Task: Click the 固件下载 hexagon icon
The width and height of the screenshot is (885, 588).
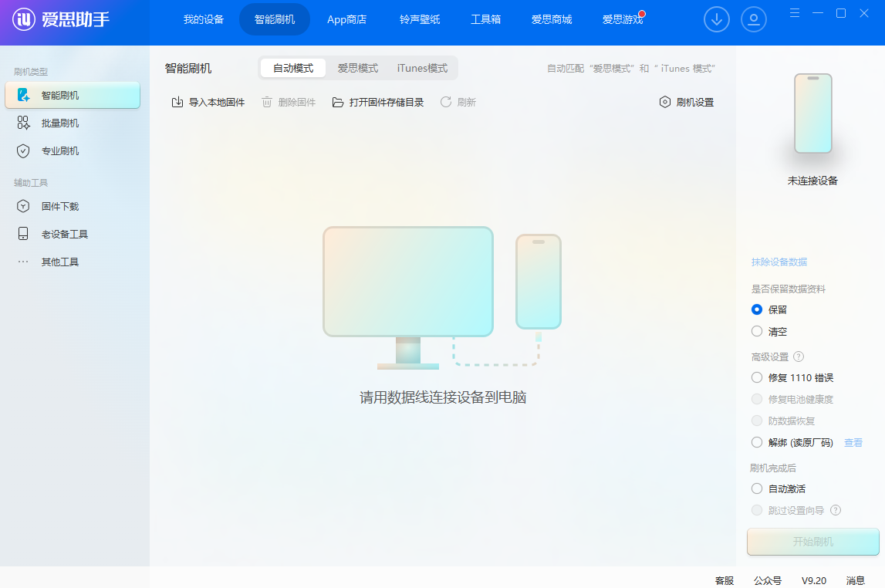Action: pyautogui.click(x=23, y=206)
